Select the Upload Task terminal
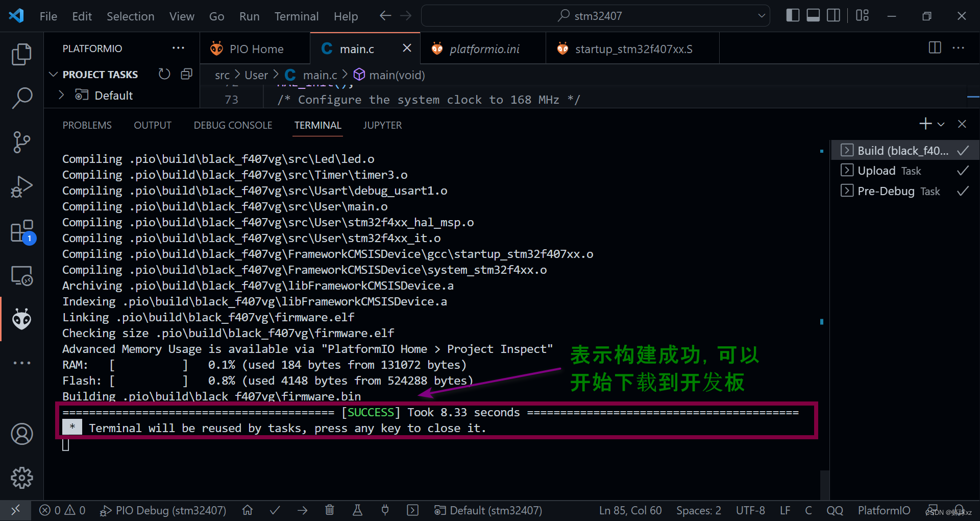The width and height of the screenshot is (980, 521). pyautogui.click(x=905, y=171)
